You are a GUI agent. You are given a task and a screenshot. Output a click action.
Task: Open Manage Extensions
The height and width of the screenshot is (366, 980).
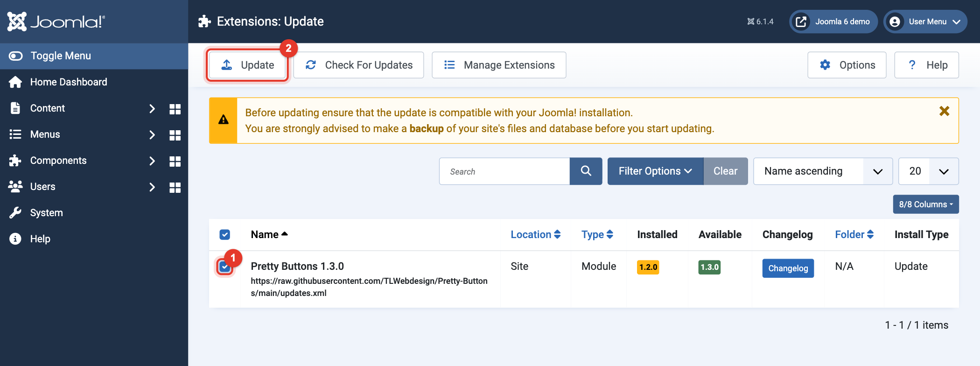tap(499, 65)
